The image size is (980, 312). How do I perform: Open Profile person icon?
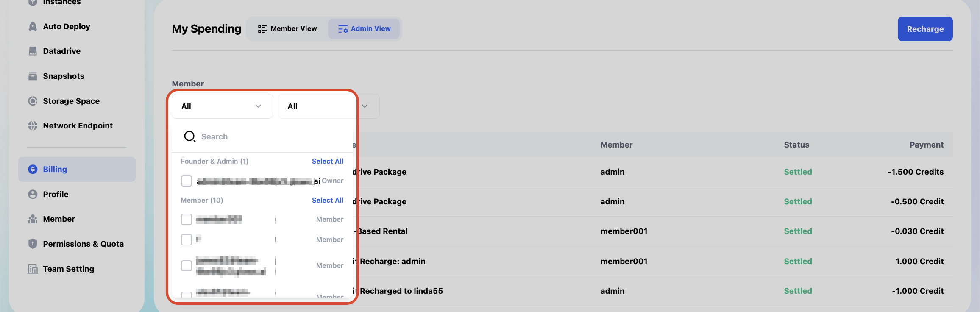coord(33,194)
